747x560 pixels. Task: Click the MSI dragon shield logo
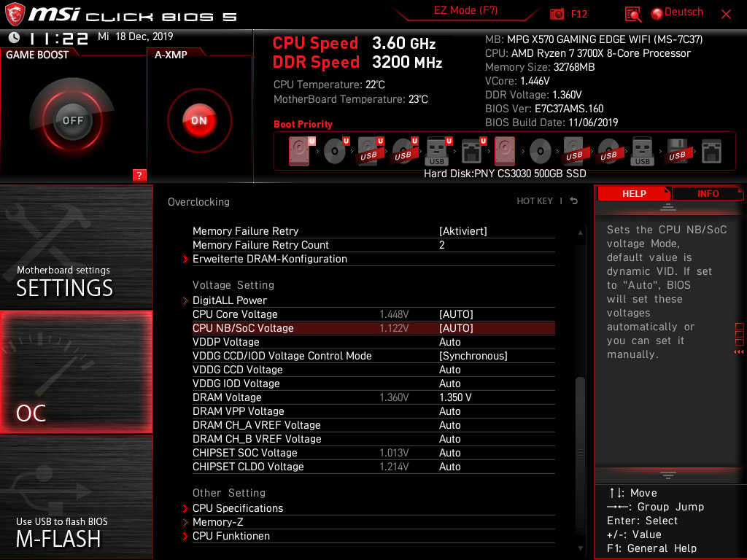[15, 14]
